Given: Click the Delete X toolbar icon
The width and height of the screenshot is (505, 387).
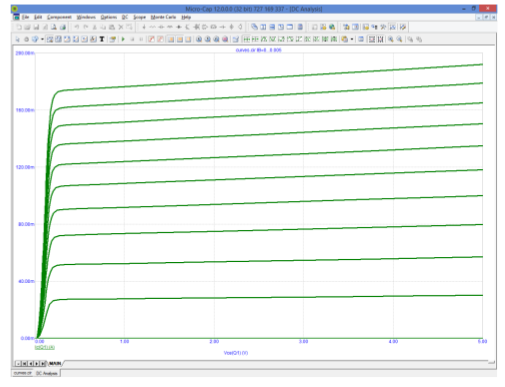Looking at the screenshot, I should tap(121, 27).
